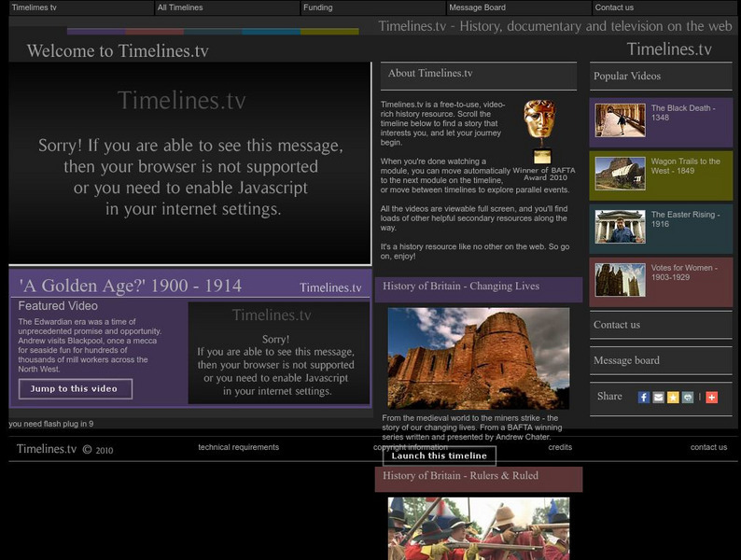
Task: Open the Timelines tv menu item
Action: point(81,7)
